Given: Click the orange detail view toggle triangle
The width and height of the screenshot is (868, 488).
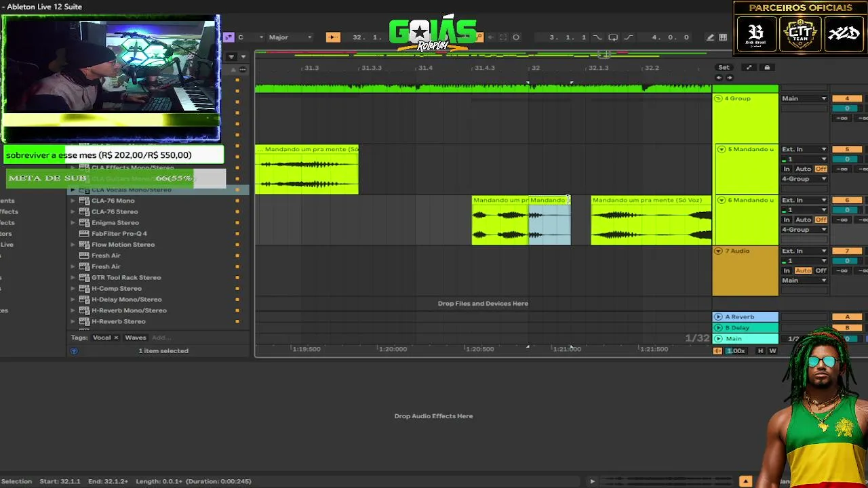Looking at the screenshot, I should [x=745, y=481].
